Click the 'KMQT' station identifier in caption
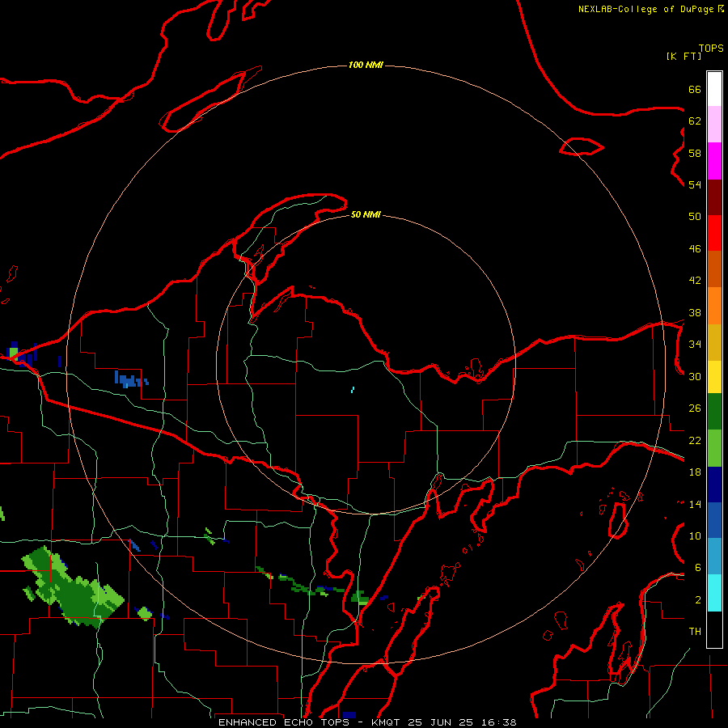 point(387,722)
